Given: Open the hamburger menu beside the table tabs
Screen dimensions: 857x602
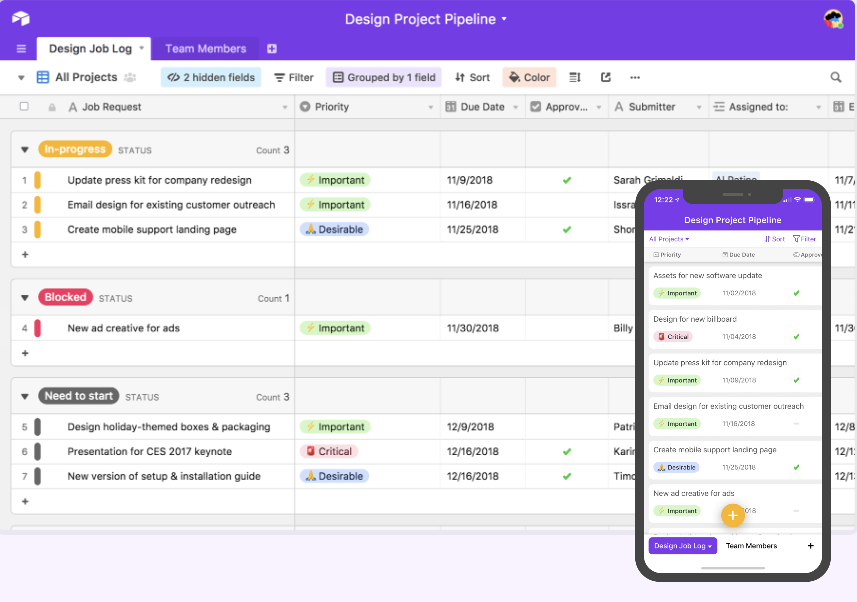Looking at the screenshot, I should click(x=21, y=49).
